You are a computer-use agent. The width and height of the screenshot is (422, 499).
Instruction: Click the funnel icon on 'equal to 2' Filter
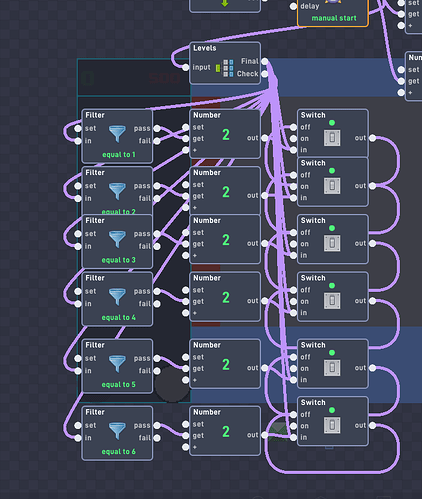click(x=117, y=191)
